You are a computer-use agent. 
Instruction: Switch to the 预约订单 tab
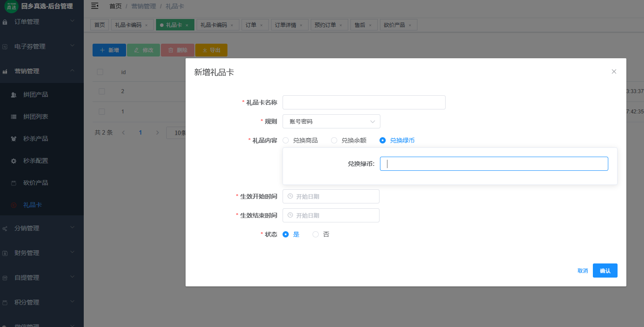(325, 25)
